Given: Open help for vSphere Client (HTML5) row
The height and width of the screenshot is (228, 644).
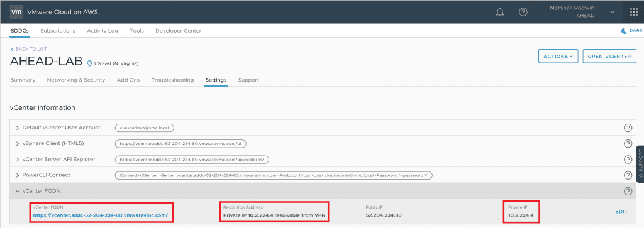Looking at the screenshot, I should [628, 144].
